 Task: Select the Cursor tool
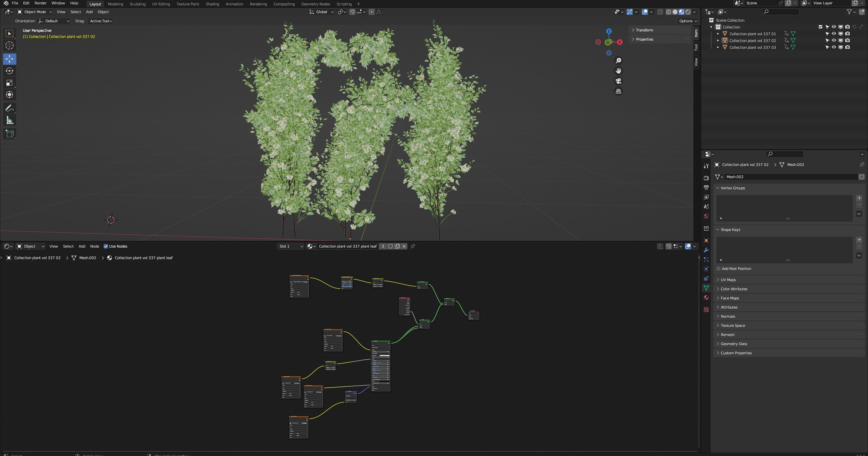point(10,45)
